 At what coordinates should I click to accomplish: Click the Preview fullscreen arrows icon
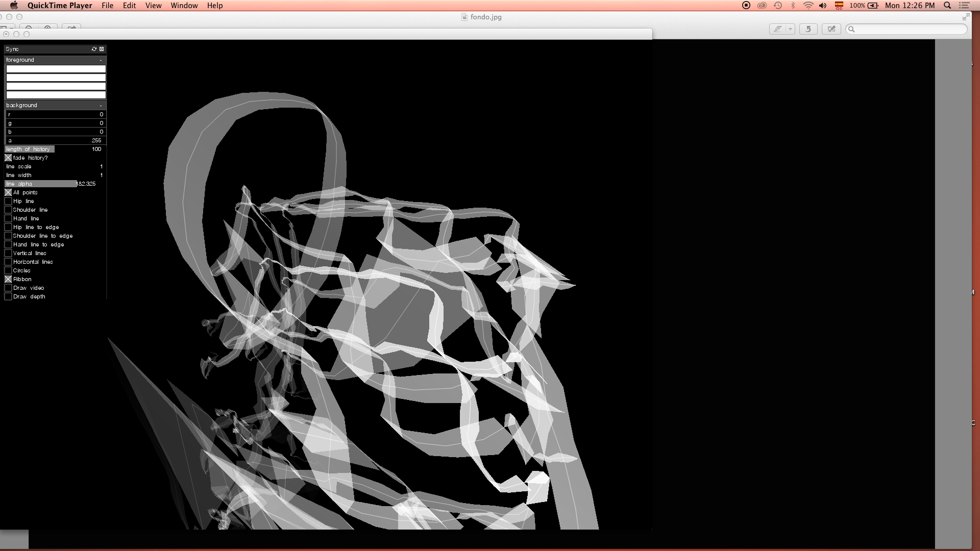tap(966, 17)
